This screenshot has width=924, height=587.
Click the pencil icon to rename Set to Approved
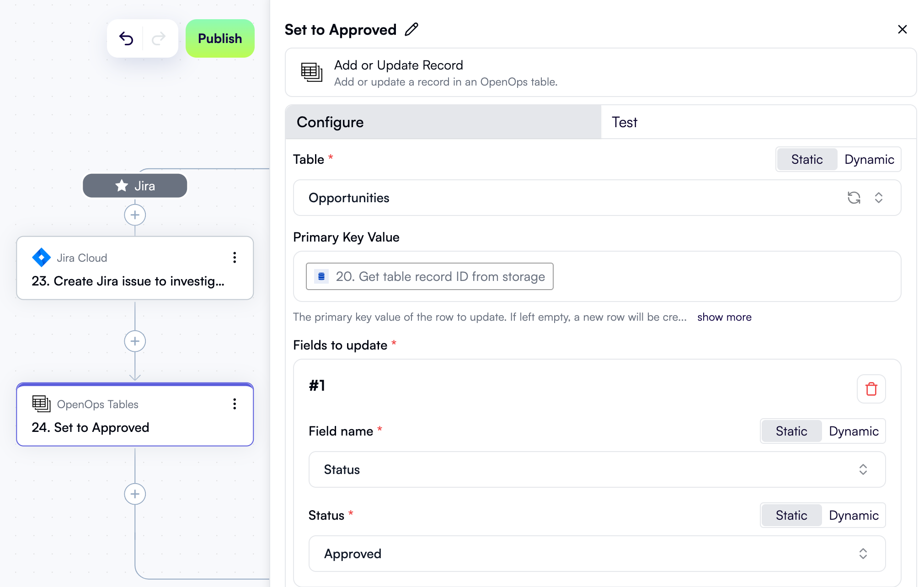coord(411,29)
